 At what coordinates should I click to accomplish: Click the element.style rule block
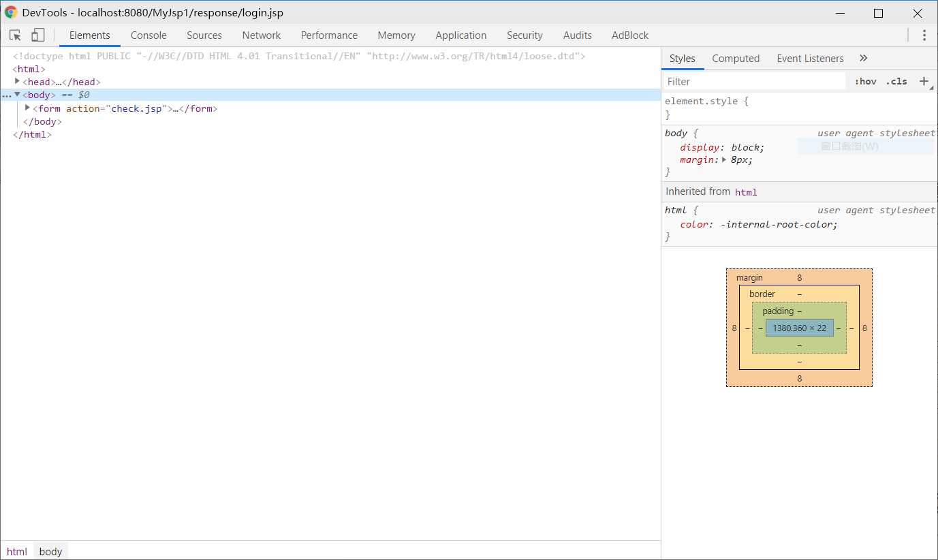[x=800, y=108]
